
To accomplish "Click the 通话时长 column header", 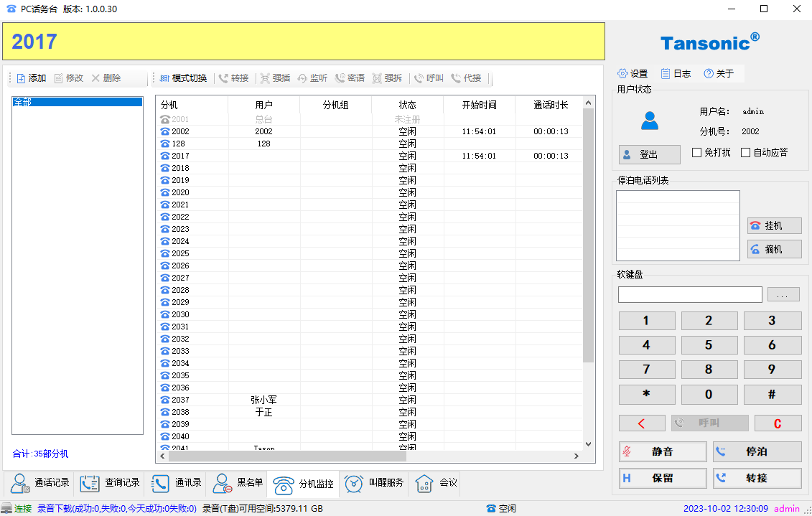I will (x=551, y=105).
